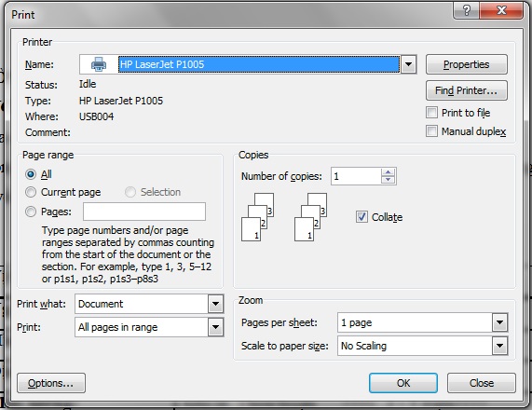Select the Current page radio button
The width and height of the screenshot is (532, 410).
coord(31,192)
